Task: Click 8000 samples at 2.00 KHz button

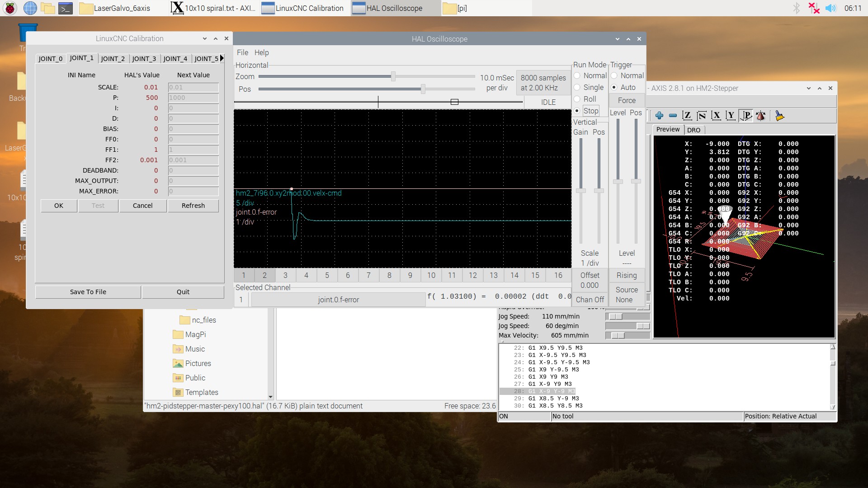Action: [543, 83]
